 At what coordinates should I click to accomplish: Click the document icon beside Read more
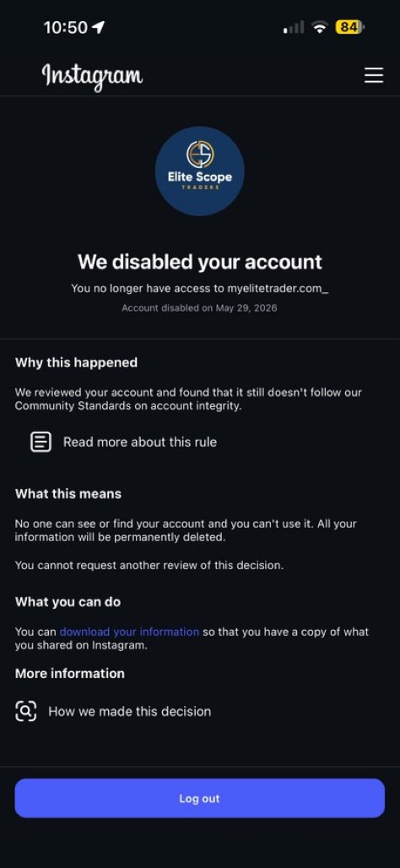coord(41,442)
